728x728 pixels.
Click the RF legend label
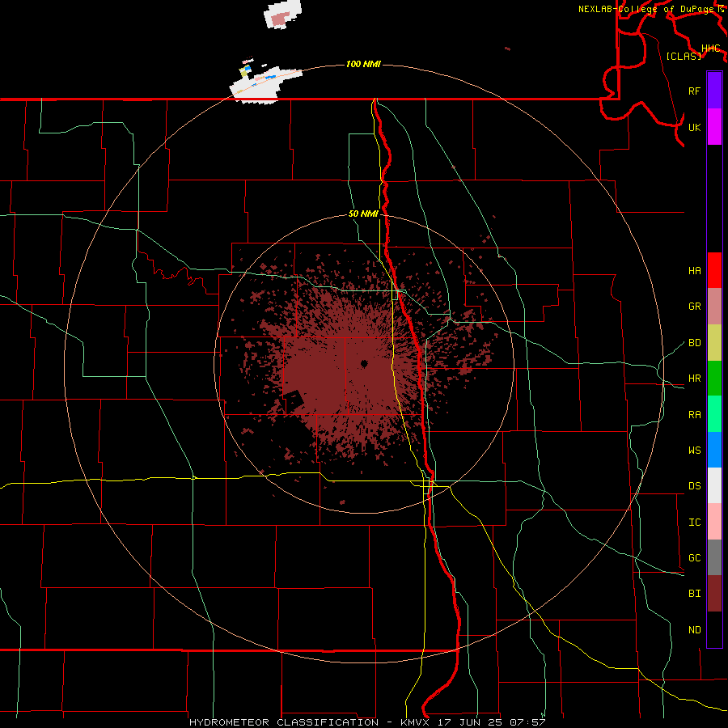(x=694, y=91)
